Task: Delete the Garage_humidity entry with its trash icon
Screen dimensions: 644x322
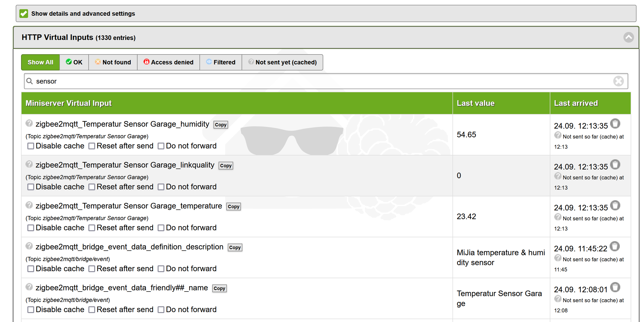Action: [615, 123]
